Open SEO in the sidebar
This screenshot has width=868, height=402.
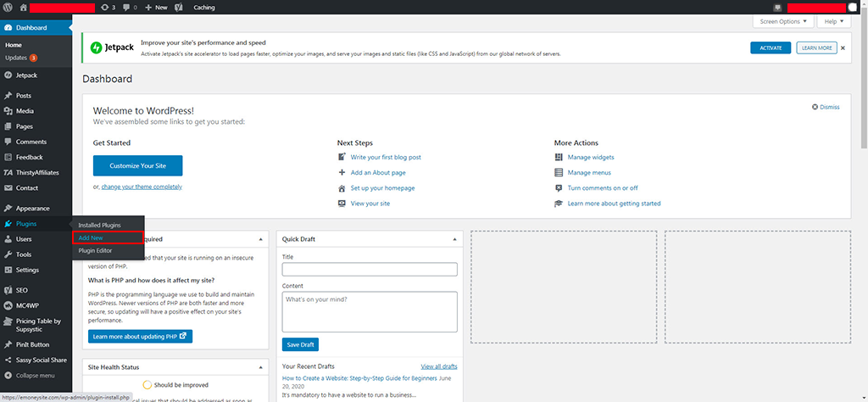[x=36, y=290]
